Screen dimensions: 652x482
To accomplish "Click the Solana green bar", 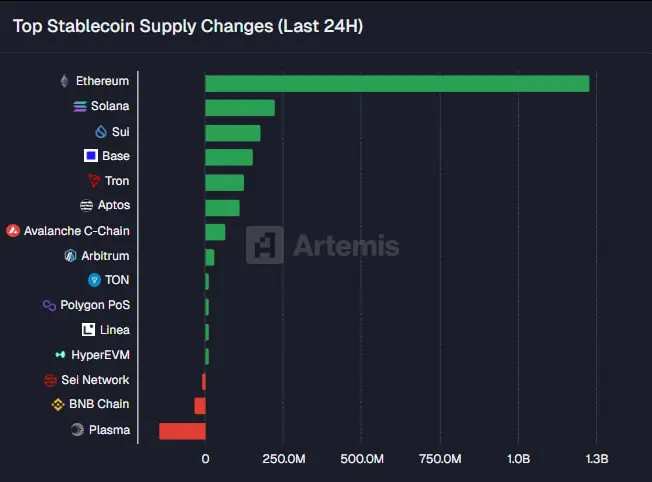I will click(x=239, y=107).
